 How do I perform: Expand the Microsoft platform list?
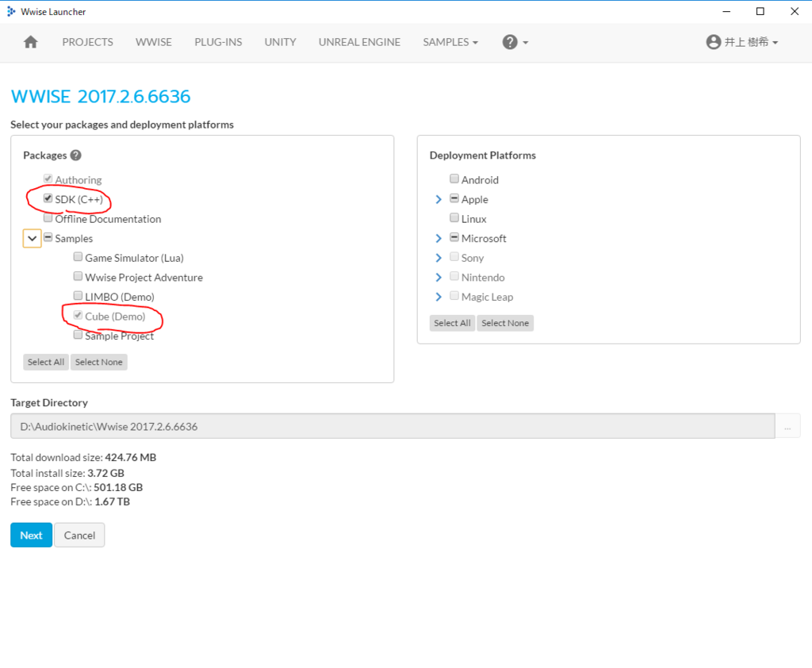(x=439, y=238)
